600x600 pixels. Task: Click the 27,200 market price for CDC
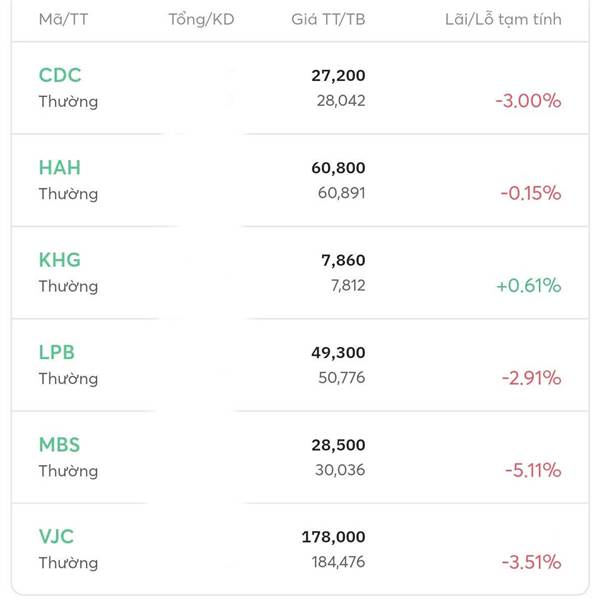coord(338,75)
